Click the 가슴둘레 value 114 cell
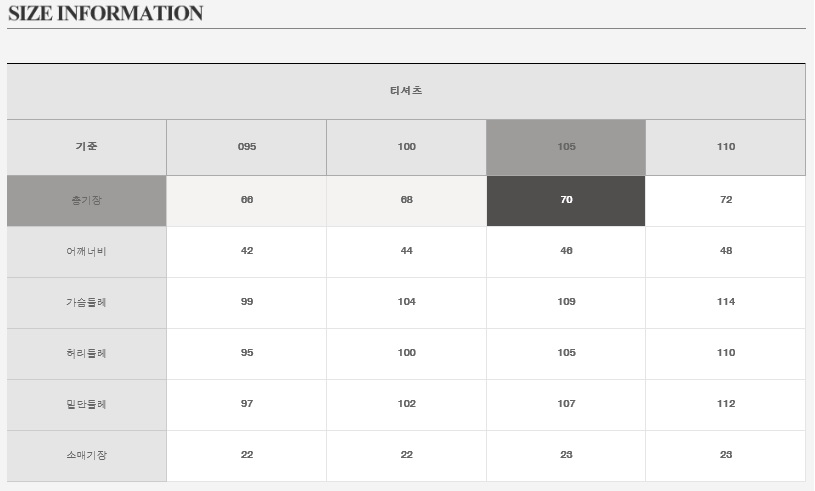Viewport: 815px width, 491px height. pyautogui.click(x=726, y=302)
